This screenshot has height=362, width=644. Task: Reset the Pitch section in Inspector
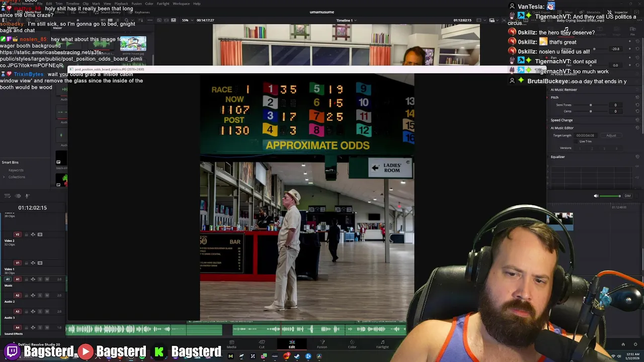pyautogui.click(x=637, y=97)
